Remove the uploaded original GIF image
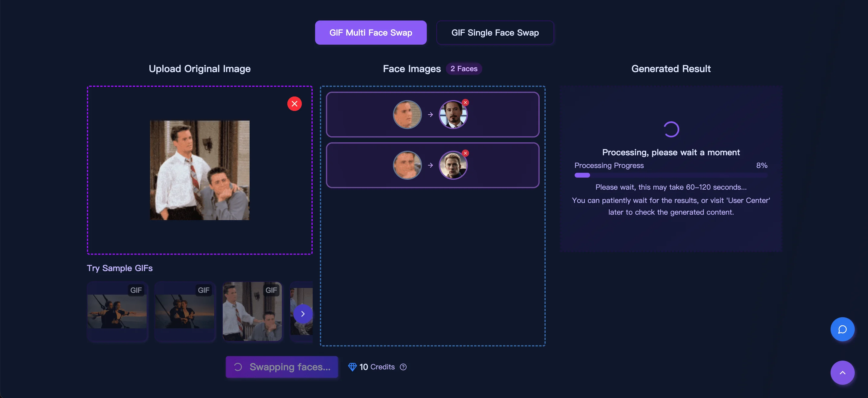The height and width of the screenshot is (398, 868). pyautogui.click(x=294, y=104)
